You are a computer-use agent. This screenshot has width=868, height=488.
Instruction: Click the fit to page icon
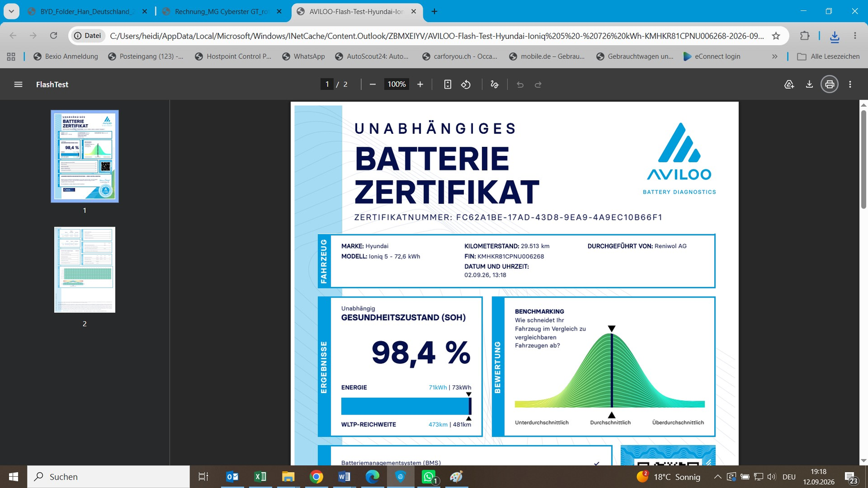[448, 84]
